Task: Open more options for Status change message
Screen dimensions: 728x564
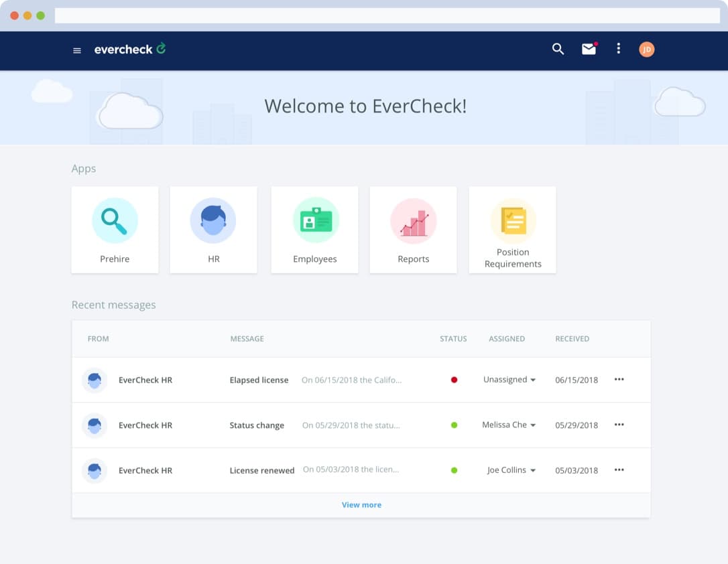Action: click(619, 425)
